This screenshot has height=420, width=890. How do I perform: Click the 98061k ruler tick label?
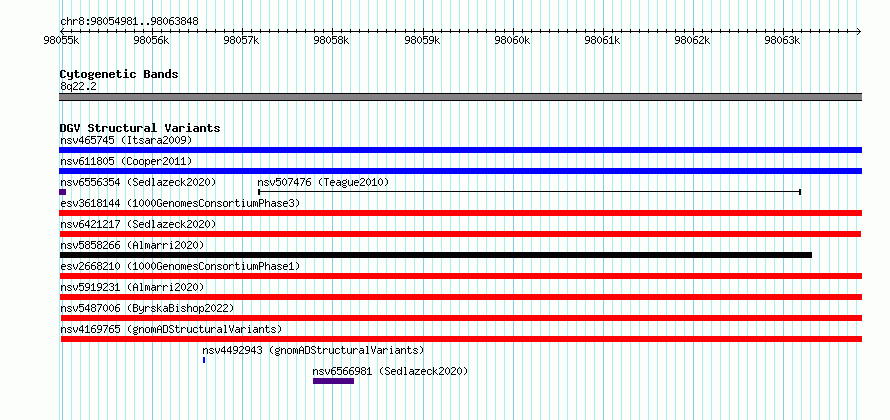coord(602,41)
